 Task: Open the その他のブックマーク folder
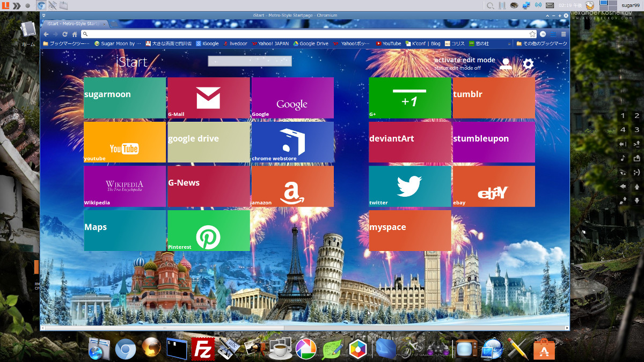coord(542,43)
